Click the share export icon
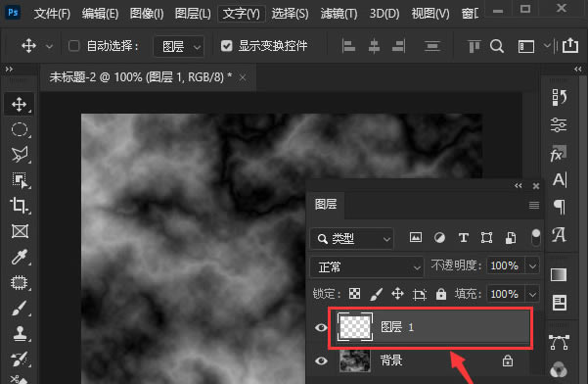 [x=570, y=46]
